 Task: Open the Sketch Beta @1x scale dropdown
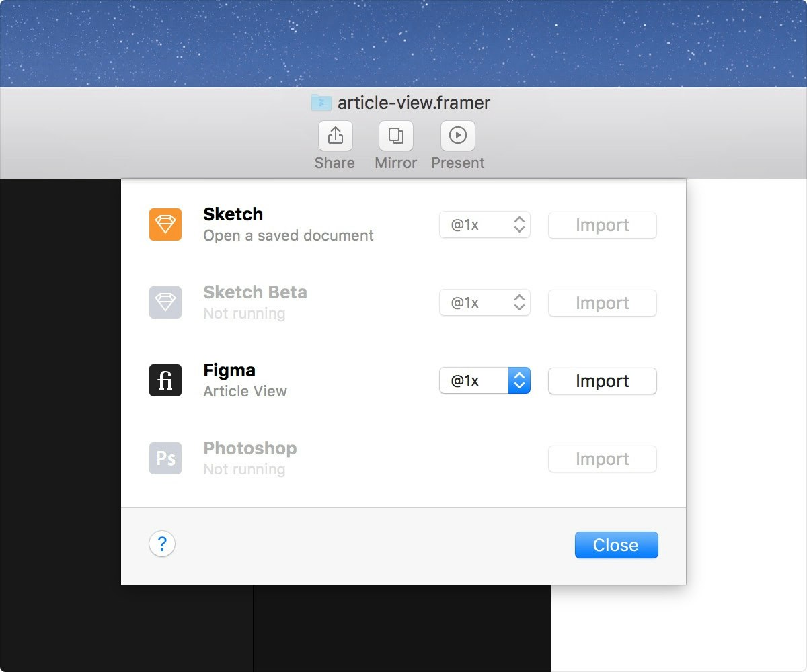click(x=485, y=303)
